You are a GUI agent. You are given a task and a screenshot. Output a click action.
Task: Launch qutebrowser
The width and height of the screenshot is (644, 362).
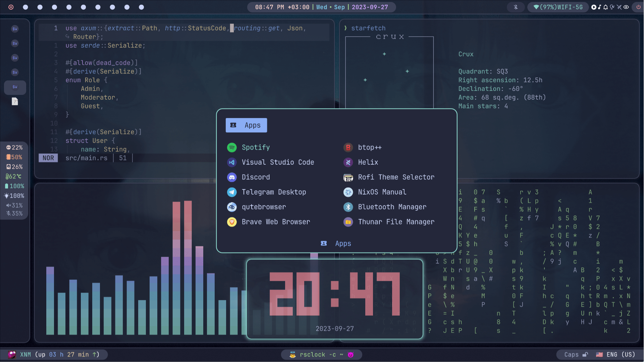coord(264,207)
